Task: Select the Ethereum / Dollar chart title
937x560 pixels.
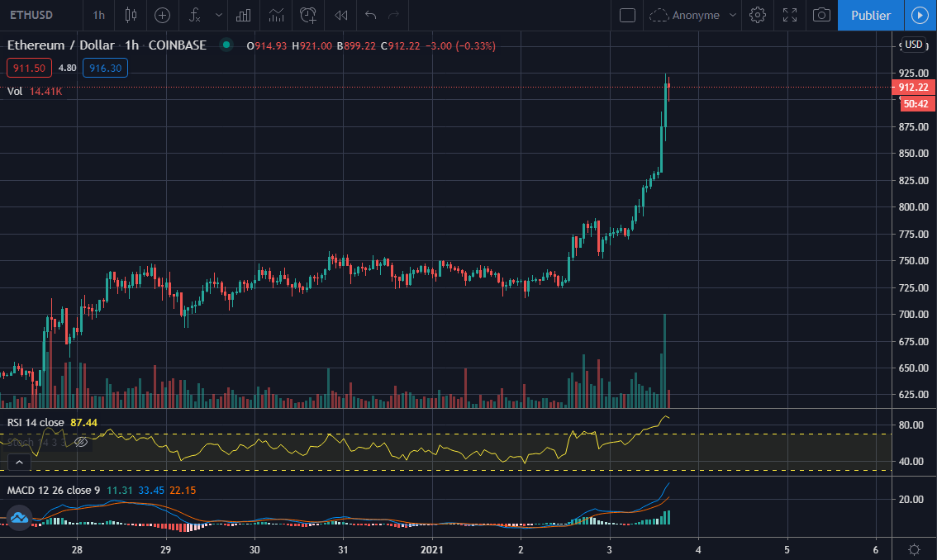Action: [60, 45]
